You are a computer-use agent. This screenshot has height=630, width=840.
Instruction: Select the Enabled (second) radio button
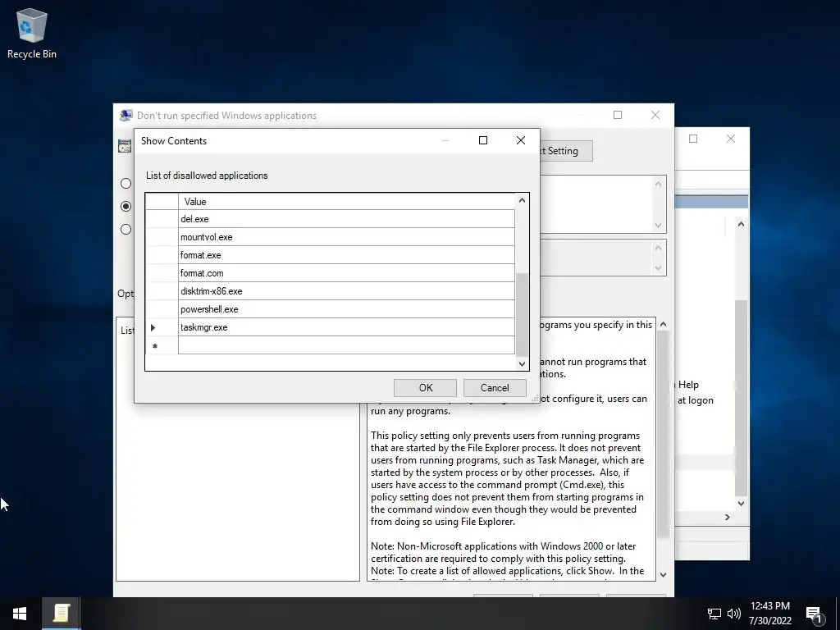[126, 206]
